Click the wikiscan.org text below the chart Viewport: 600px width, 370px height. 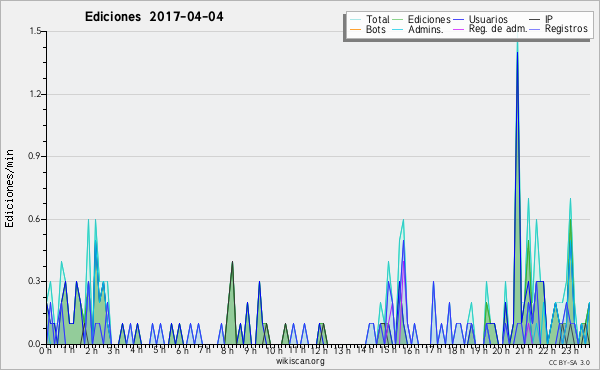click(300, 361)
